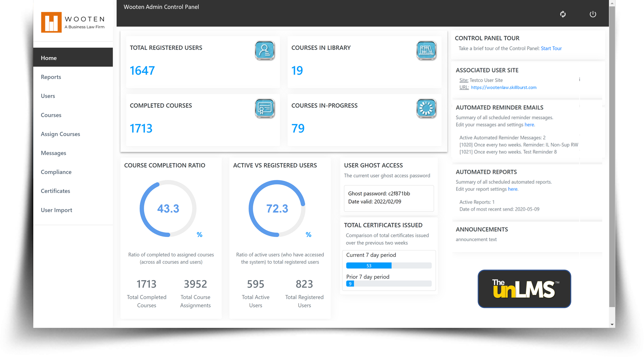
Task: Click the Courses In-Progress spinner icon
Action: 426,108
